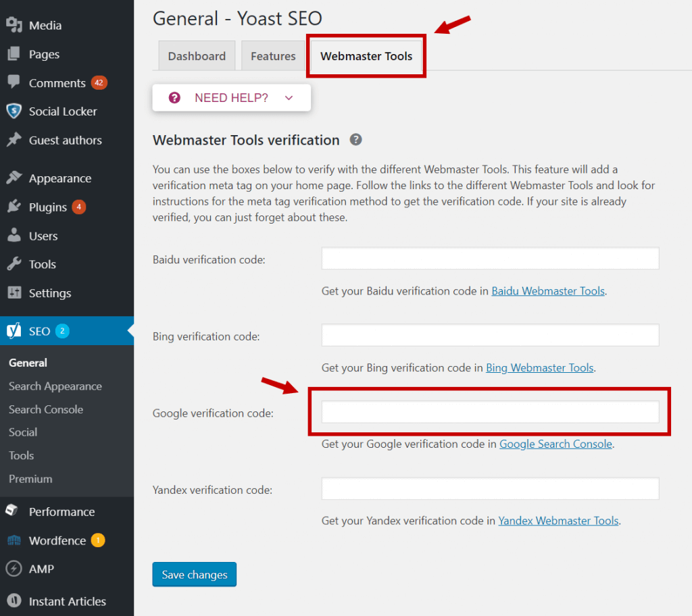The width and height of the screenshot is (692, 616).
Task: Open the Bing Webmaster Tools link
Action: tap(539, 367)
